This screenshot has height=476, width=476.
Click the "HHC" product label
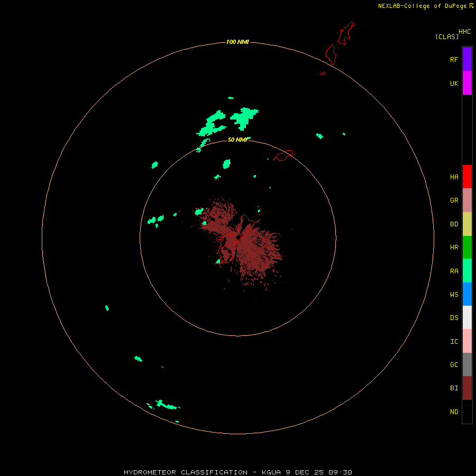(x=464, y=32)
